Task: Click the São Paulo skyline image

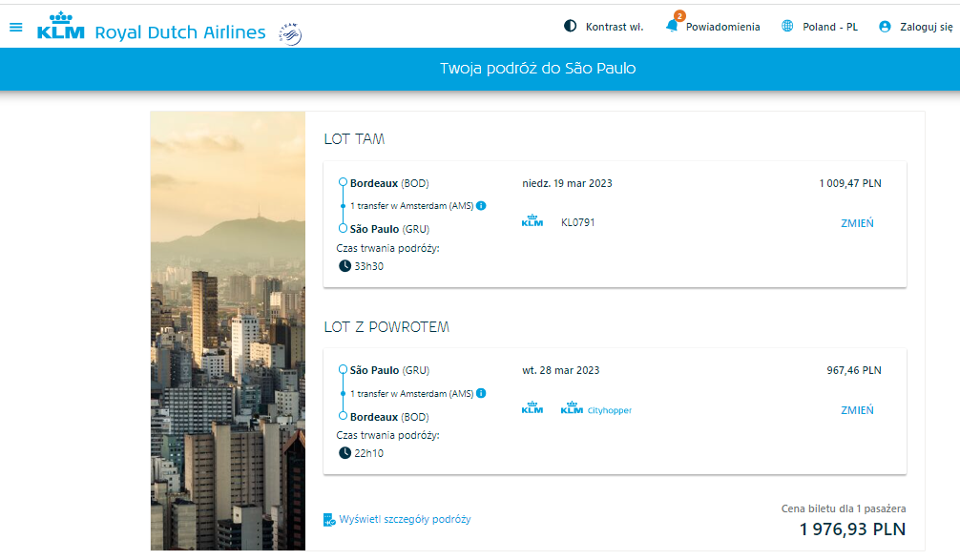Action: click(x=228, y=330)
